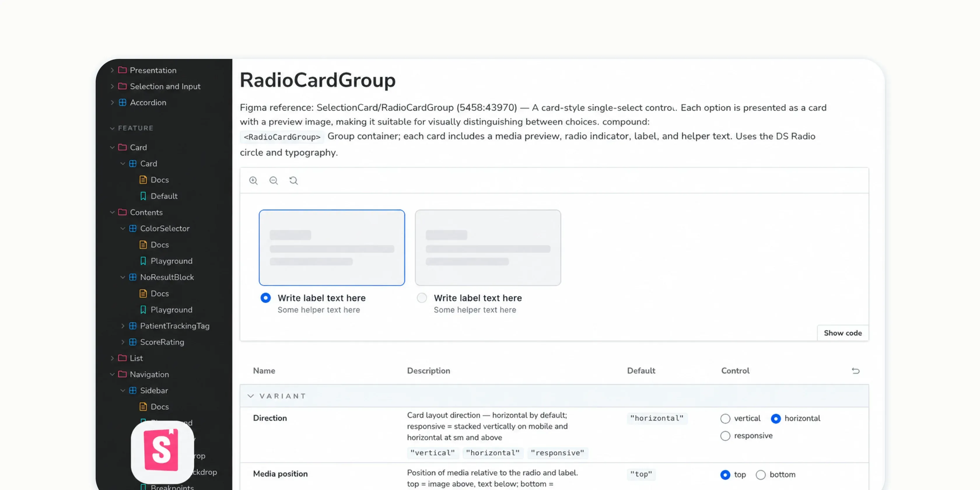Click the Card folder icon
Image resolution: width=980 pixels, height=490 pixels.
tap(122, 147)
